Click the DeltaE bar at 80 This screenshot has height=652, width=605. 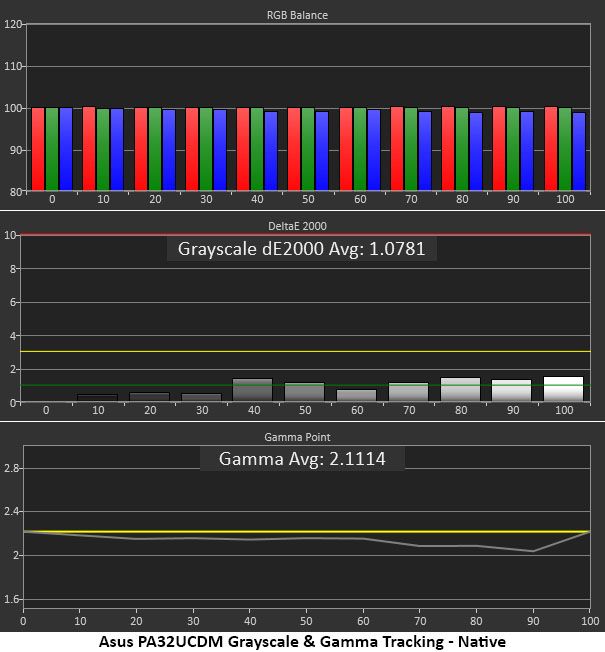click(x=460, y=390)
